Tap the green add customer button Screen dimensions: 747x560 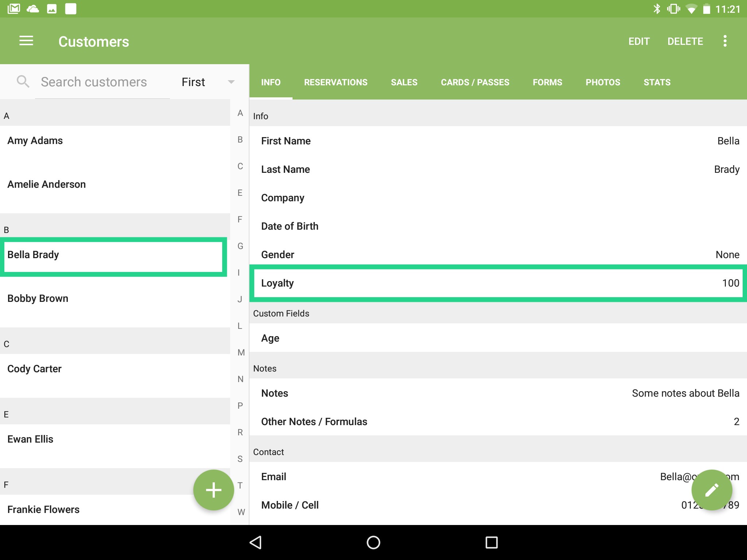214,490
